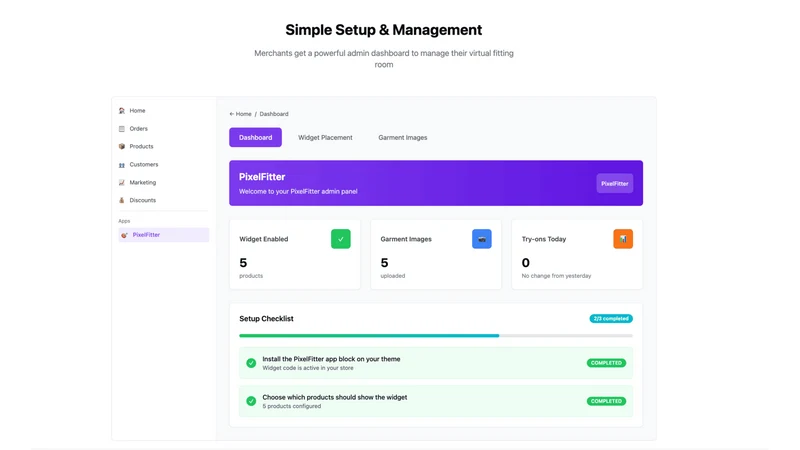The image size is (800, 450).
Task: Click the green check beside Choose which products
Action: point(251,401)
